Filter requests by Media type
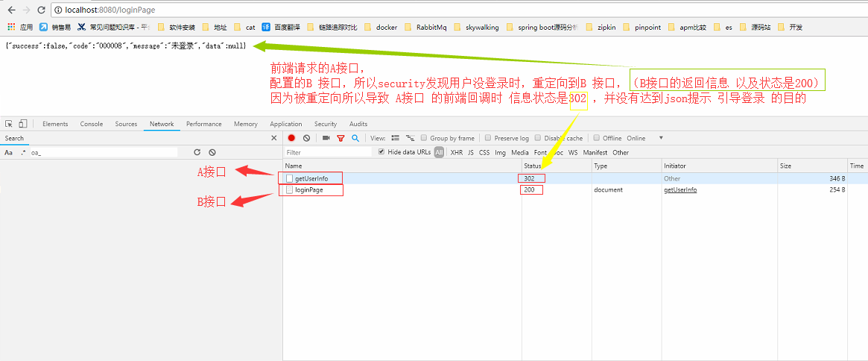 [x=520, y=152]
